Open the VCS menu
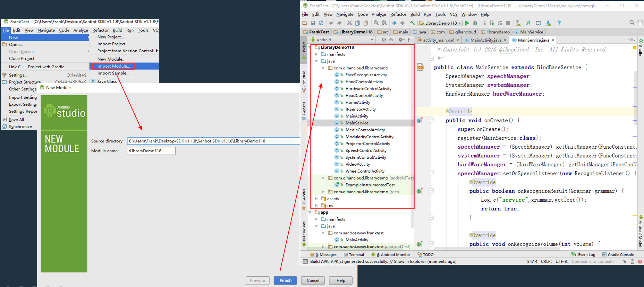 [454, 14]
